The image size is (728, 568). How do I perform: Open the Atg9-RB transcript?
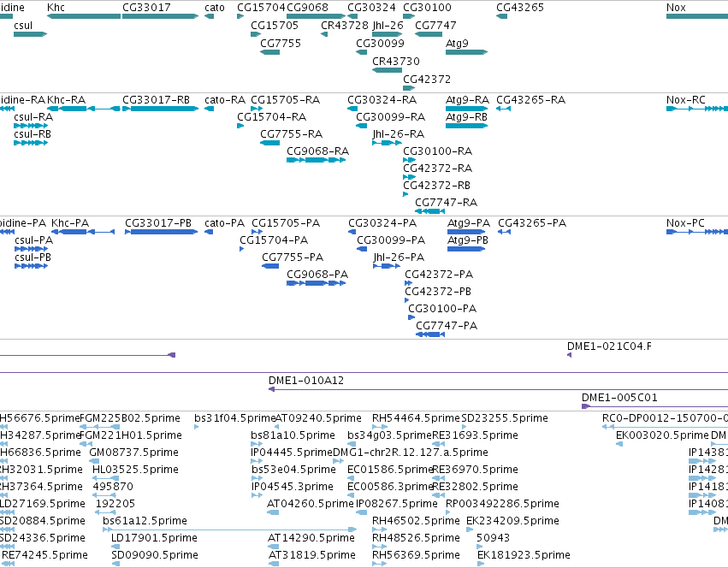(x=466, y=126)
